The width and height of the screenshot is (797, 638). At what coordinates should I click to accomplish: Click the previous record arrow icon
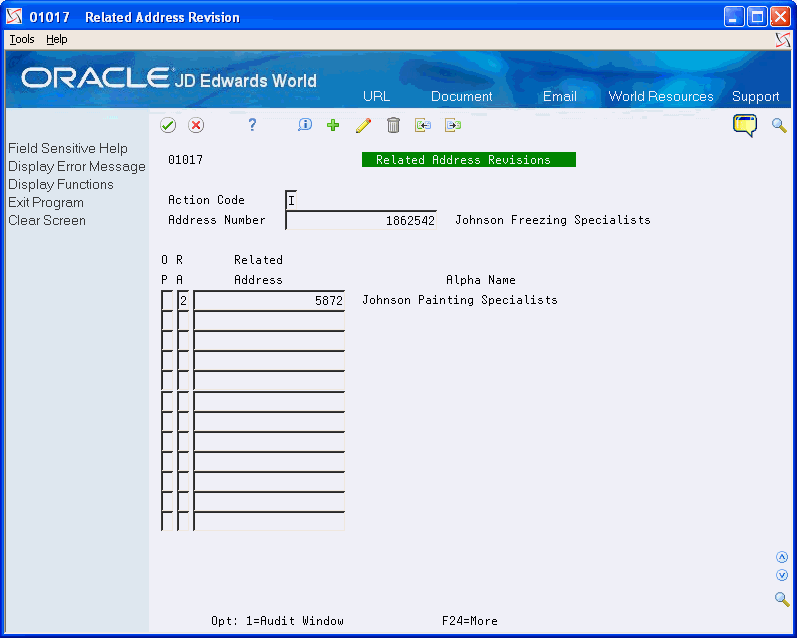[423, 125]
